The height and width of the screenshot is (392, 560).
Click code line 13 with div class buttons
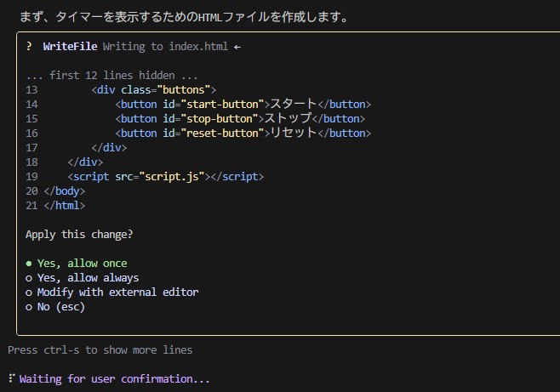121,89
